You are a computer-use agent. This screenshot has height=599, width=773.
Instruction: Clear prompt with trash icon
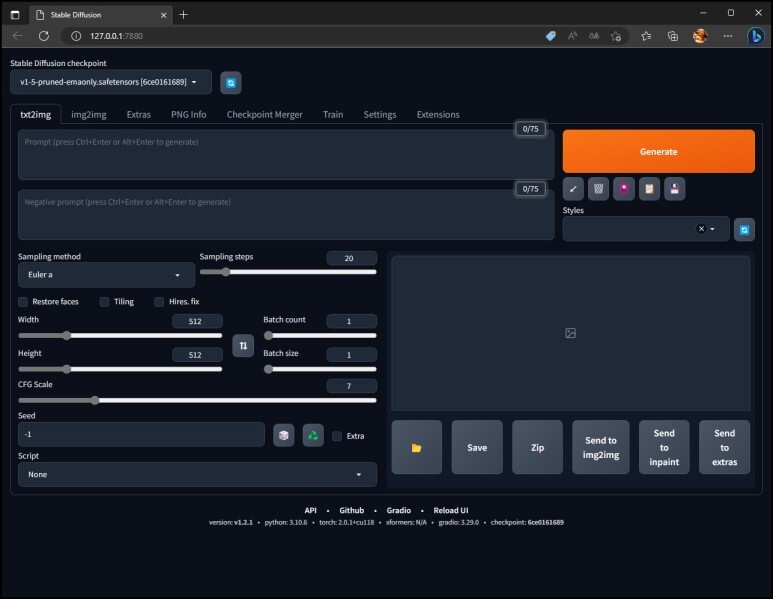tap(598, 189)
